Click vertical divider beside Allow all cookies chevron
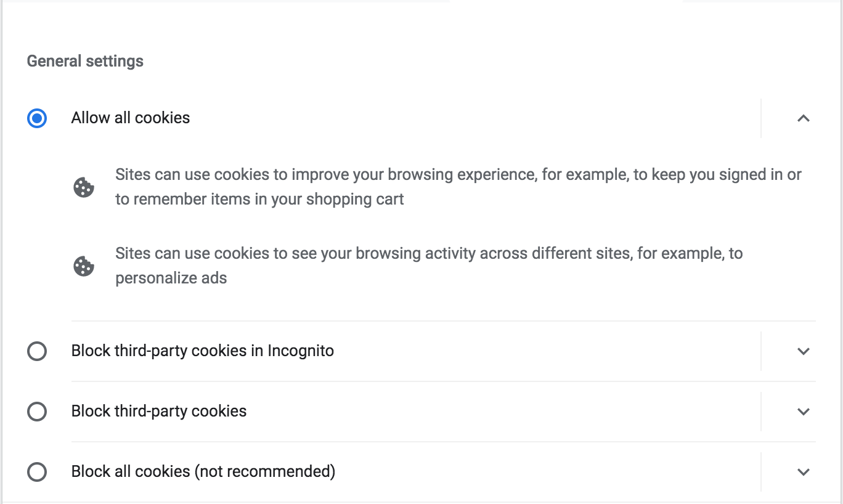 click(761, 118)
